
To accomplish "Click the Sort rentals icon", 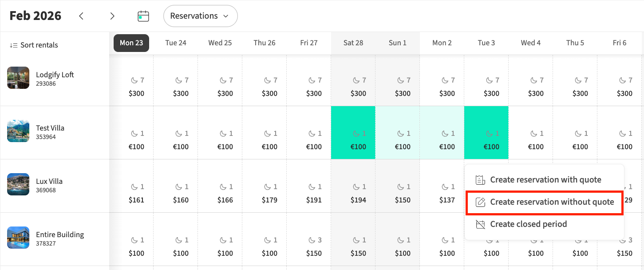I will pos(14,45).
